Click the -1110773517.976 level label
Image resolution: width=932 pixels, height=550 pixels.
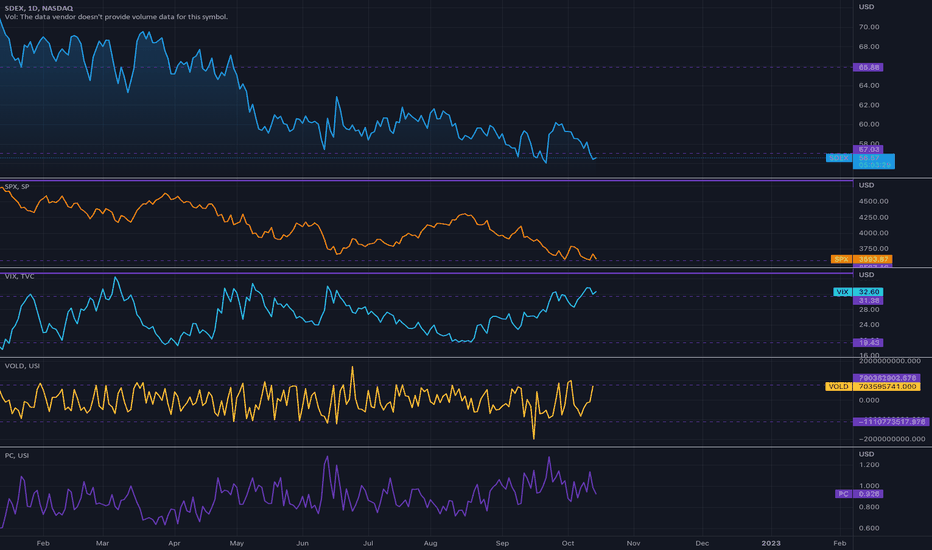(x=890, y=422)
